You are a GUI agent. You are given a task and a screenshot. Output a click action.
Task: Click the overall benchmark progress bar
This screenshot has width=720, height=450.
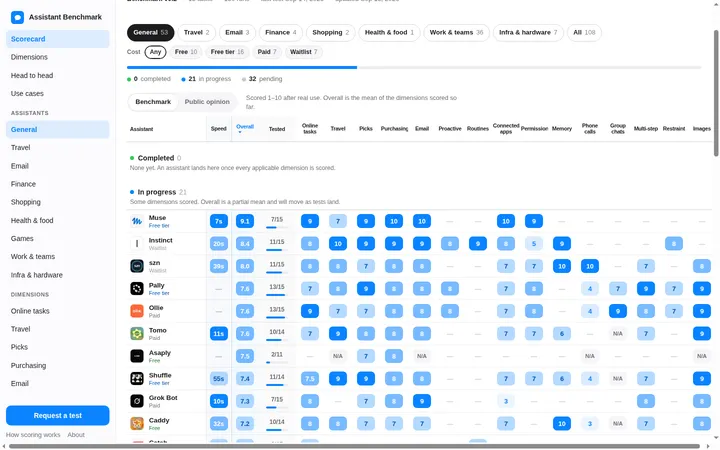click(414, 68)
